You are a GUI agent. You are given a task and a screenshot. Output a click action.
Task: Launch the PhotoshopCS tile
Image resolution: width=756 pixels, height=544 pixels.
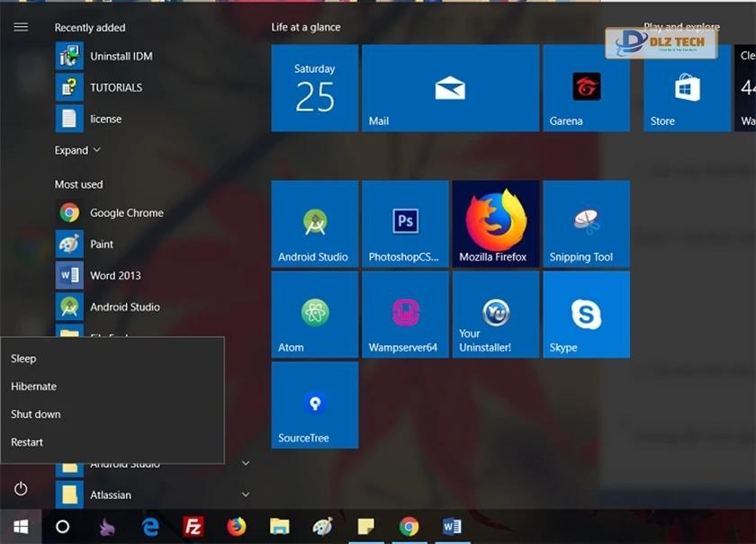click(405, 223)
